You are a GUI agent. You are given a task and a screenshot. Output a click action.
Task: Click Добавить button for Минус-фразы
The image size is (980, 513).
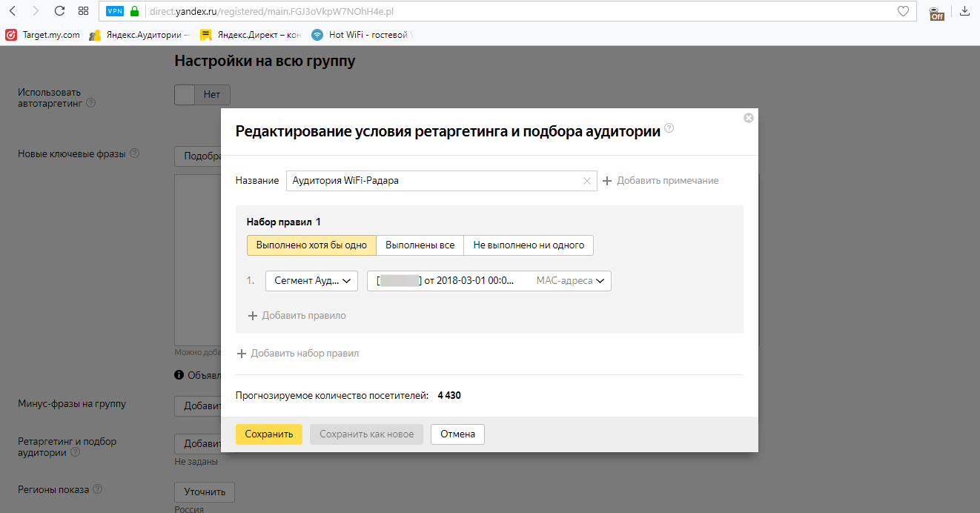[x=198, y=406]
